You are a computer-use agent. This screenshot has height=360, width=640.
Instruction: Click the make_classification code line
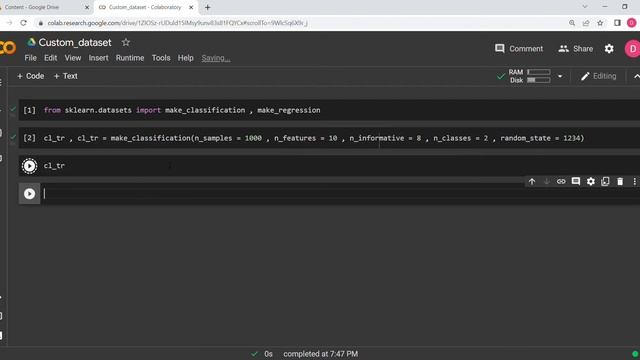click(314, 138)
